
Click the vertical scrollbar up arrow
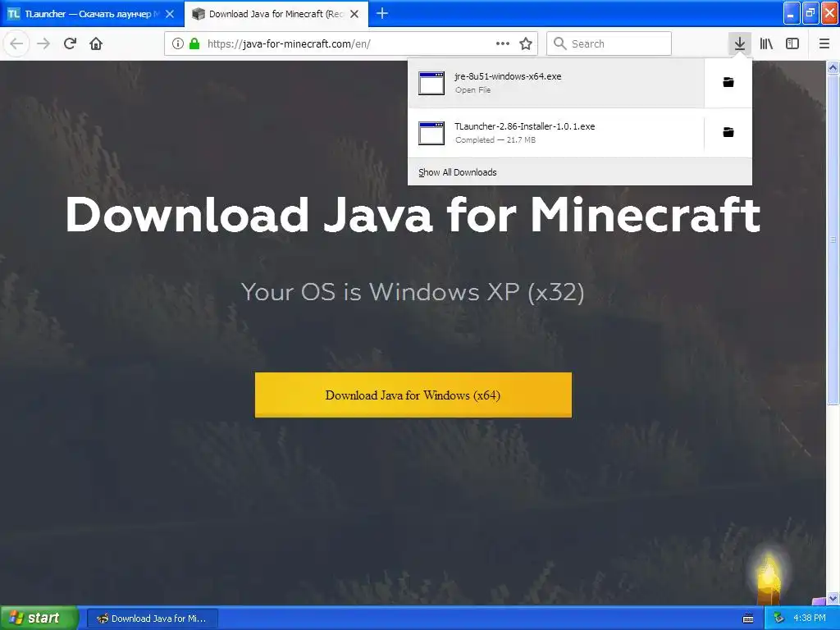coord(833,67)
